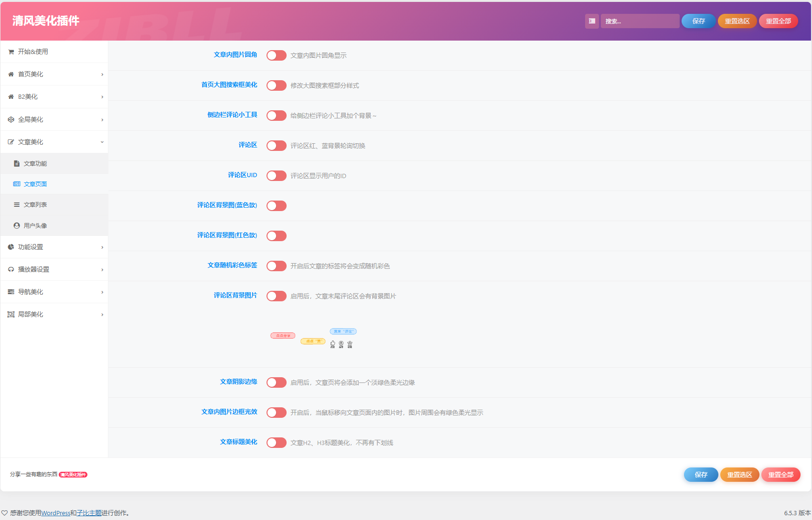Viewport: 812px width, 520px height.
Task: Collapse the 文章美化 section chevron
Action: 102,142
